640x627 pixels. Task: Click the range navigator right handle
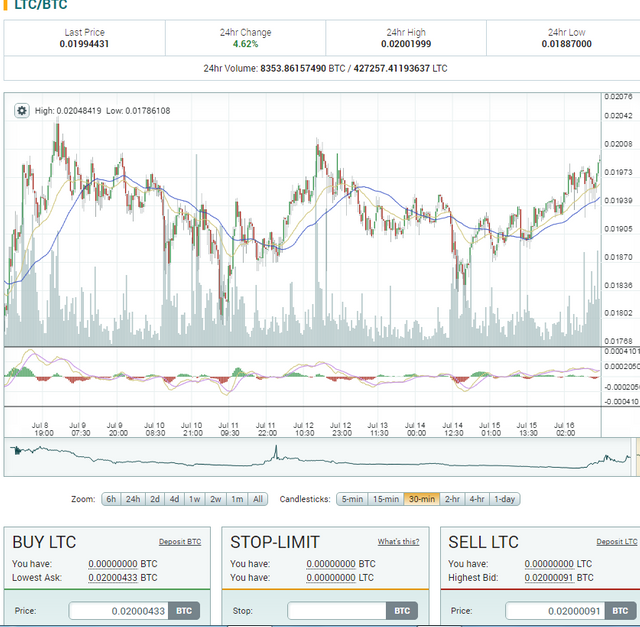[x=633, y=457]
